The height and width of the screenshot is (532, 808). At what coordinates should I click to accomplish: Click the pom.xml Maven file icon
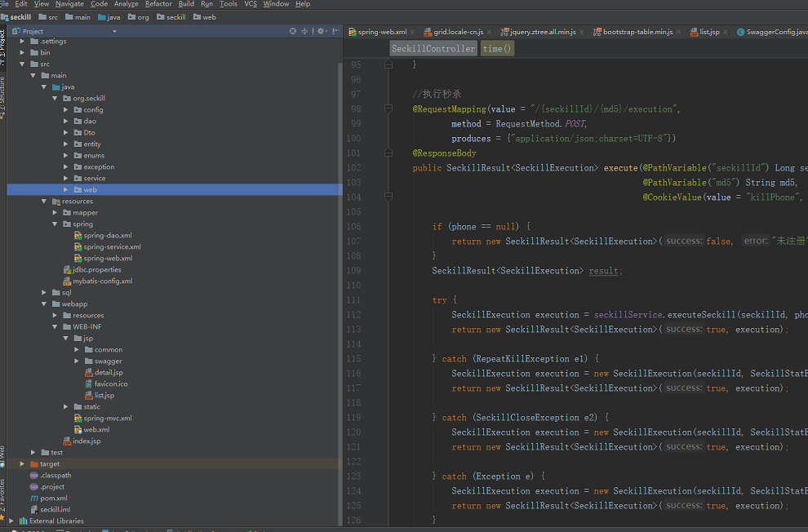point(33,498)
